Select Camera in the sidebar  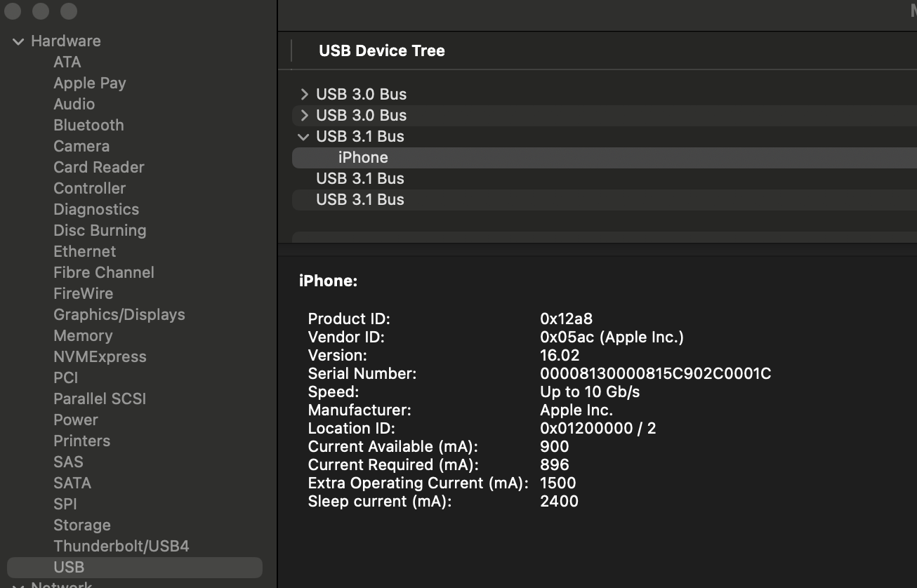81,146
